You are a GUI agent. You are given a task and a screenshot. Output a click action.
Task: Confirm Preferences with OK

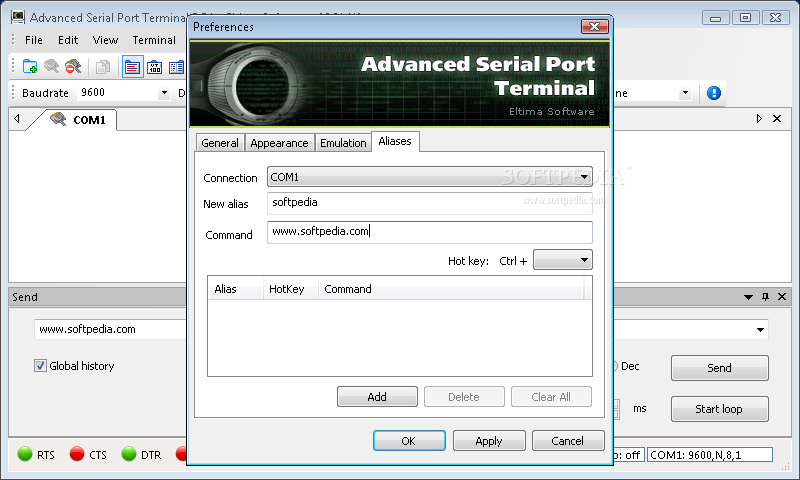click(x=409, y=441)
